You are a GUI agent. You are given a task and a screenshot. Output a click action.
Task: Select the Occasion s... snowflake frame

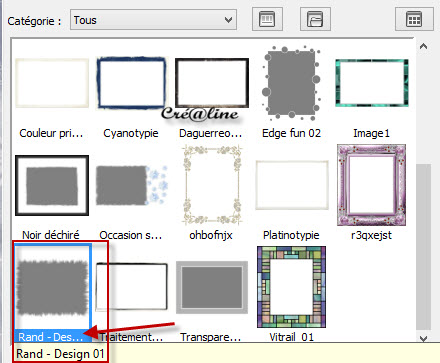tap(131, 185)
